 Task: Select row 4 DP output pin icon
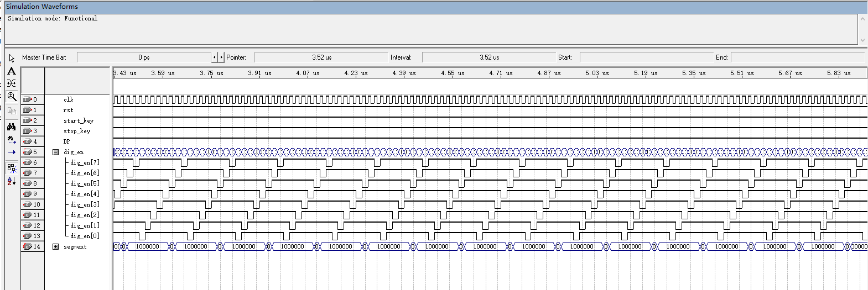[28, 141]
